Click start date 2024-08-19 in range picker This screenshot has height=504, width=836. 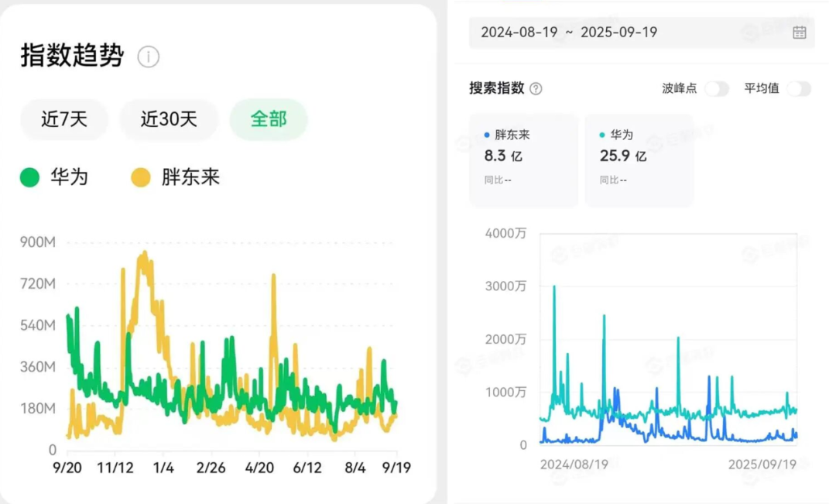pyautogui.click(x=514, y=33)
